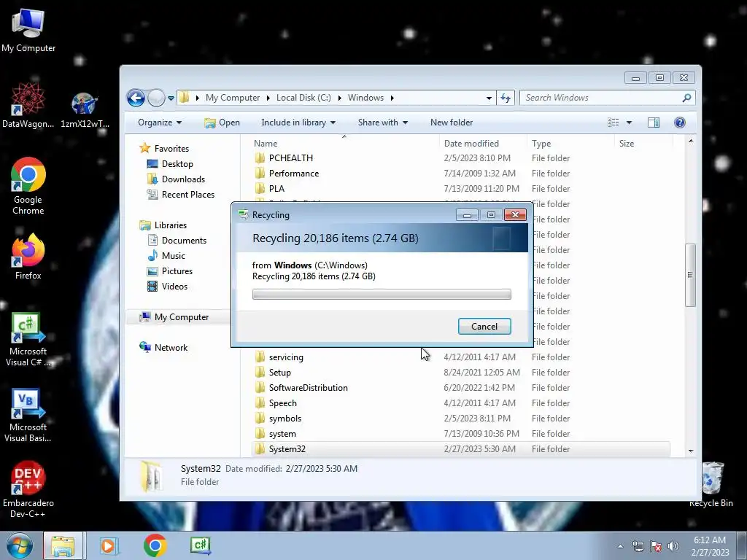Click the search magnifier icon
The width and height of the screenshot is (747, 560).
tap(686, 98)
